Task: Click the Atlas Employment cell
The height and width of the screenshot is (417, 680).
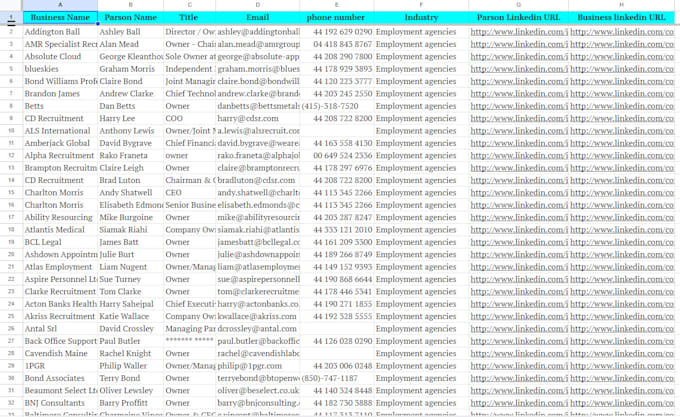Action: pyautogui.click(x=60, y=267)
